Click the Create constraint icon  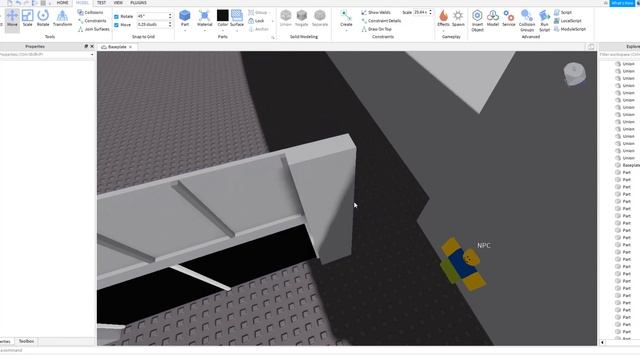point(346,16)
